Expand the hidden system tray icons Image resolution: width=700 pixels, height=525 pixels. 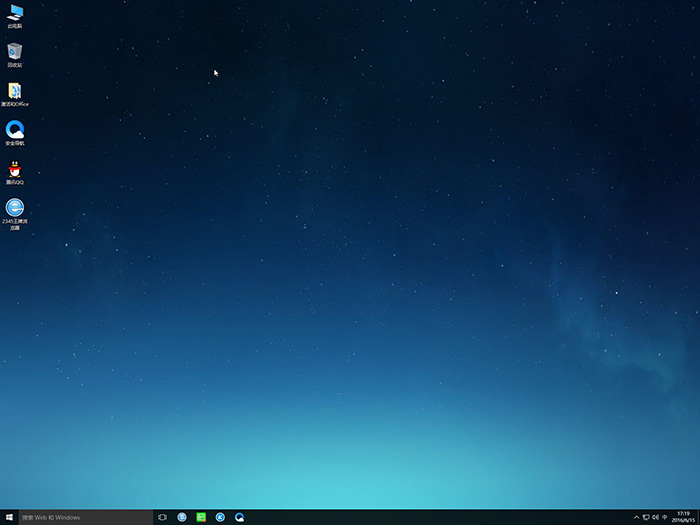tap(636, 517)
